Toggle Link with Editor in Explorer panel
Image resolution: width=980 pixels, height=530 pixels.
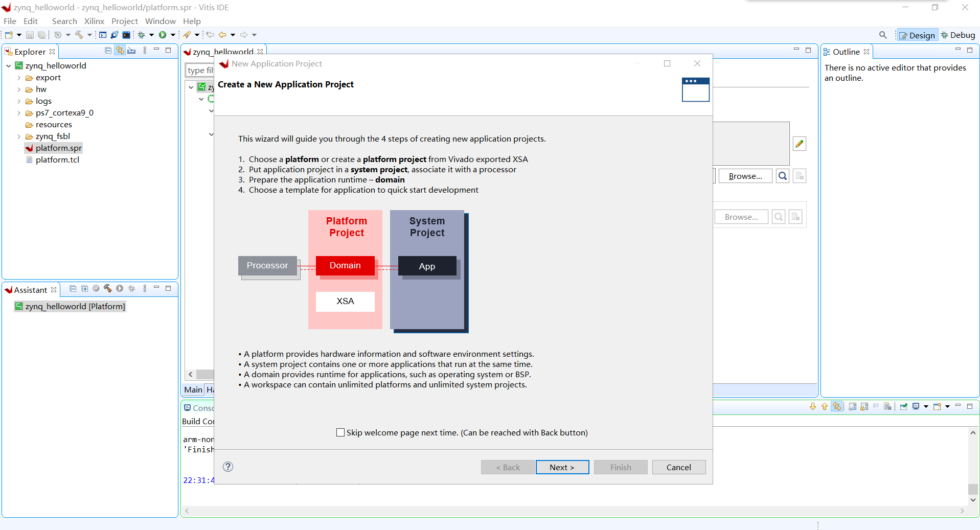[x=120, y=50]
